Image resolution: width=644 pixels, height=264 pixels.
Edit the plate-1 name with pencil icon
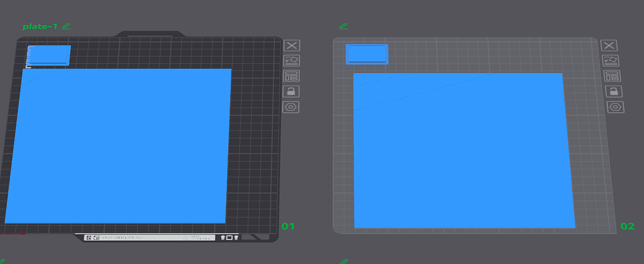(x=66, y=26)
